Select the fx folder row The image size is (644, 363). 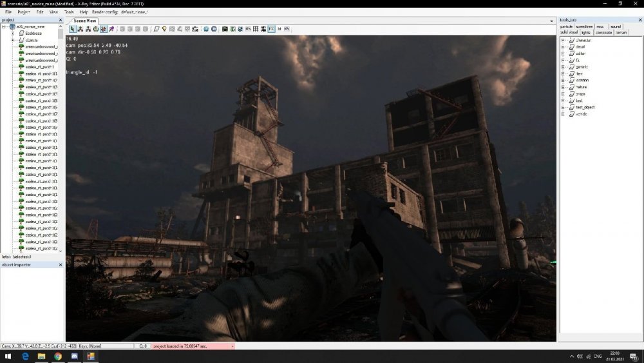[x=578, y=61]
